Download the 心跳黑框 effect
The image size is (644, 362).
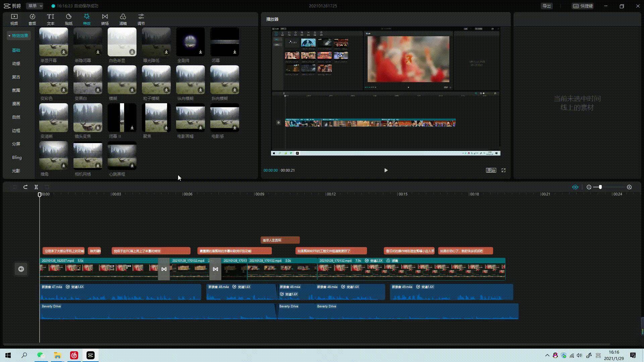point(132,165)
